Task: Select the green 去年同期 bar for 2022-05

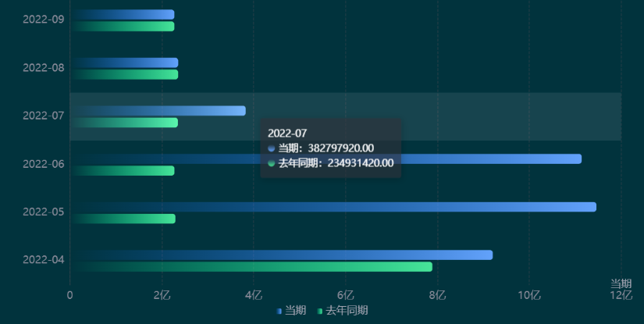Action: click(x=123, y=219)
